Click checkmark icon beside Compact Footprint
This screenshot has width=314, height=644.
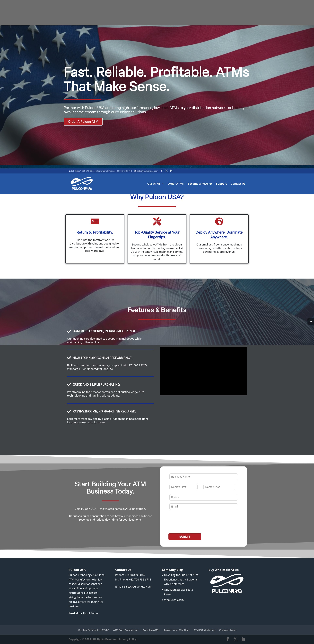(69, 331)
